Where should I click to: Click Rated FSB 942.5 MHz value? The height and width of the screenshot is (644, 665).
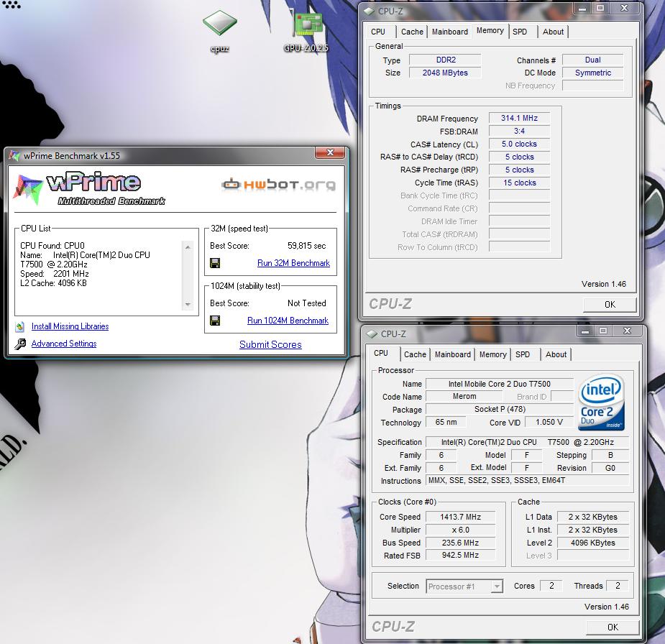click(460, 556)
